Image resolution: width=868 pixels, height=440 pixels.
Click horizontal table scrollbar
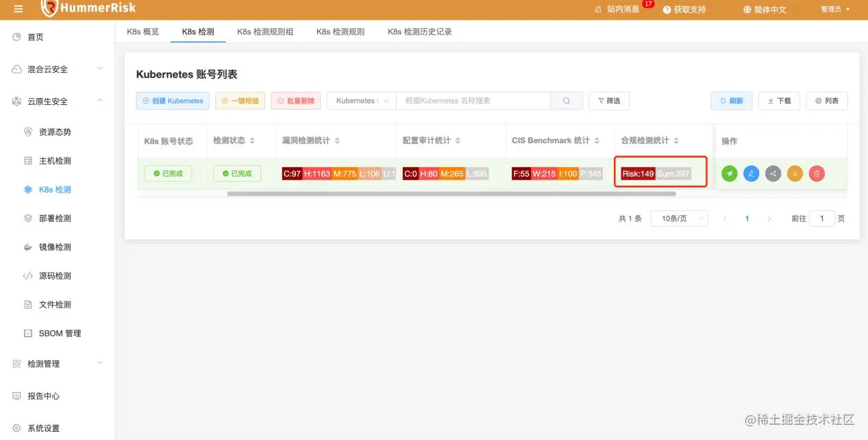click(451, 194)
